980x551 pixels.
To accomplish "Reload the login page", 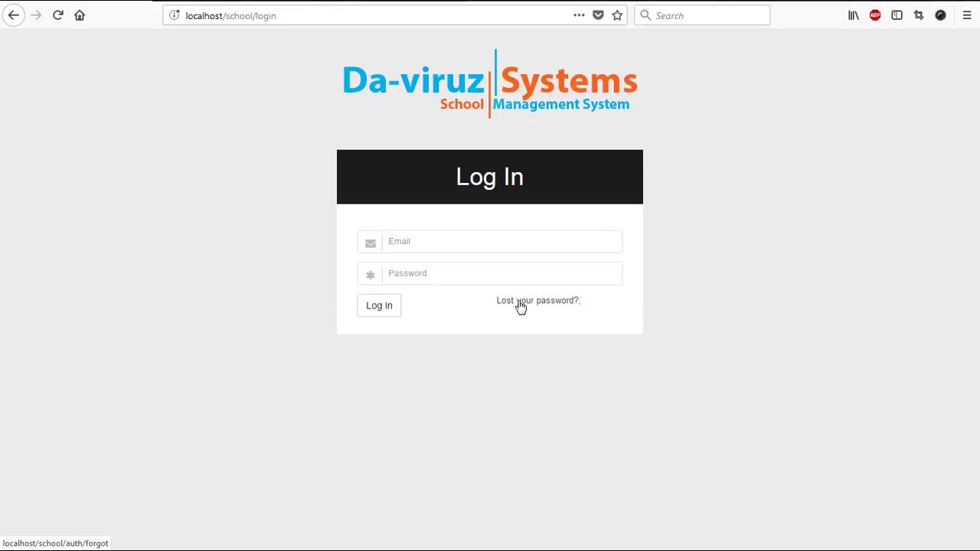I will [58, 15].
